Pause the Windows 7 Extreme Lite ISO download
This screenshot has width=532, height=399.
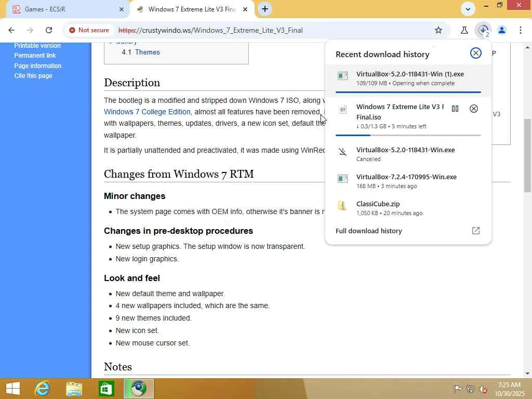coord(455,109)
